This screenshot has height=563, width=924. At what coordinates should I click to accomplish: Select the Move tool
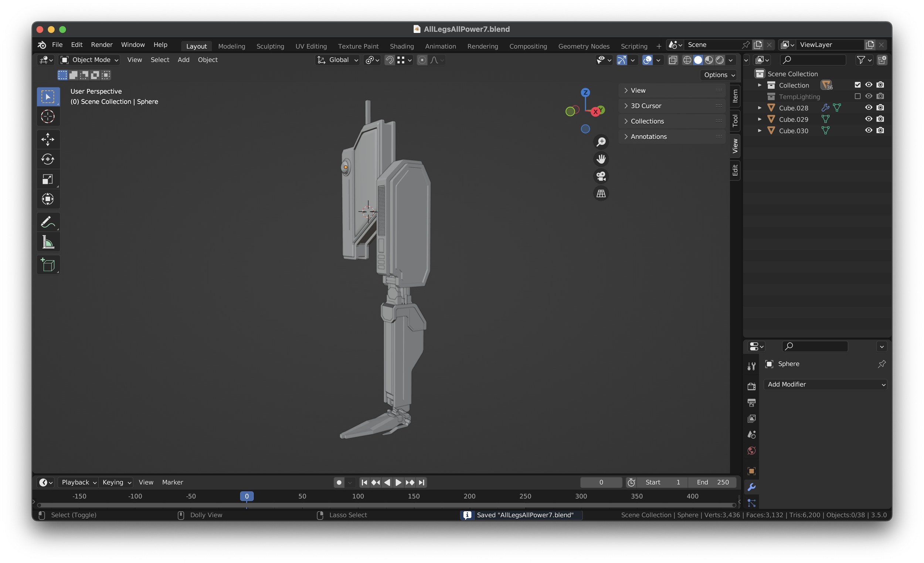(x=48, y=139)
